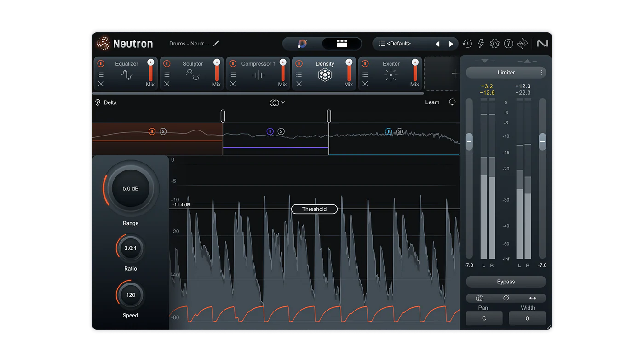This screenshot has height=362, width=644.
Task: Click the swap channels double arrow icon
Action: pos(533,298)
